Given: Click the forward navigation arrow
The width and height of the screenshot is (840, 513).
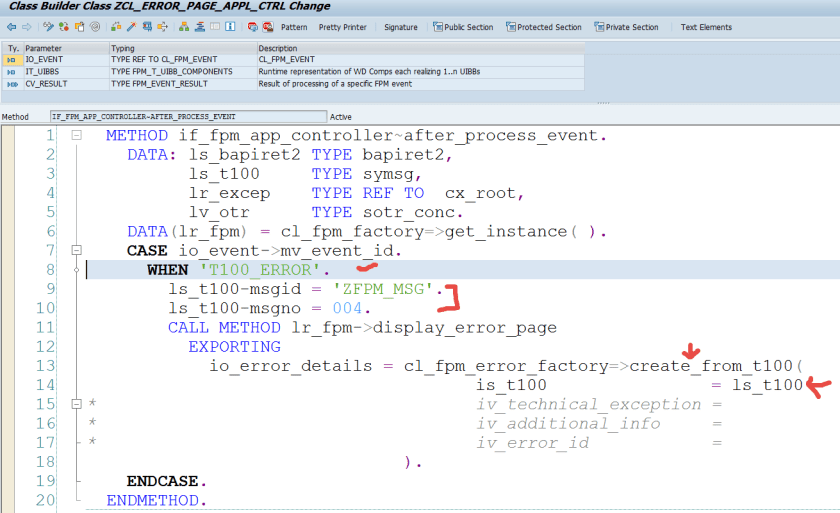Looking at the screenshot, I should [x=26, y=27].
